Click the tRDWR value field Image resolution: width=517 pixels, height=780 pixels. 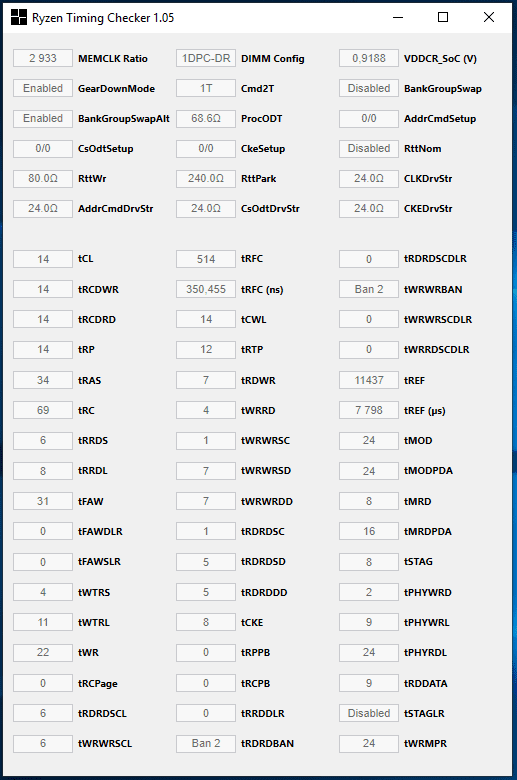coord(206,380)
